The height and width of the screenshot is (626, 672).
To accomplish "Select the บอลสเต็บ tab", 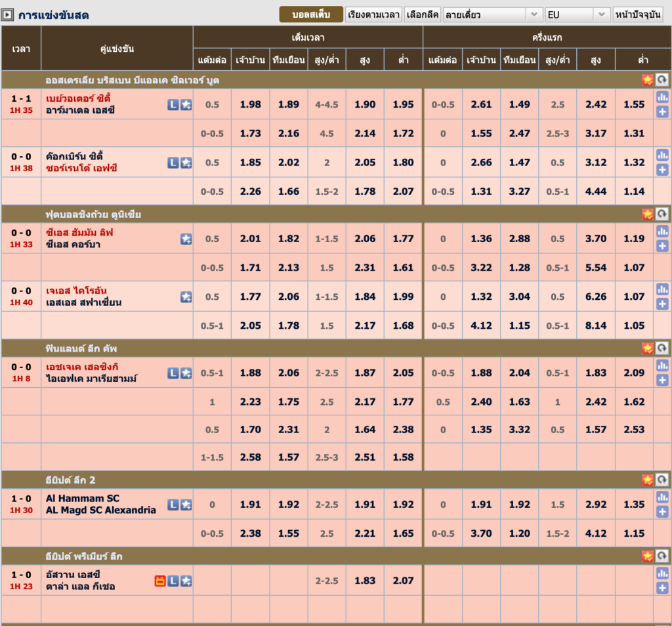I will click(311, 14).
